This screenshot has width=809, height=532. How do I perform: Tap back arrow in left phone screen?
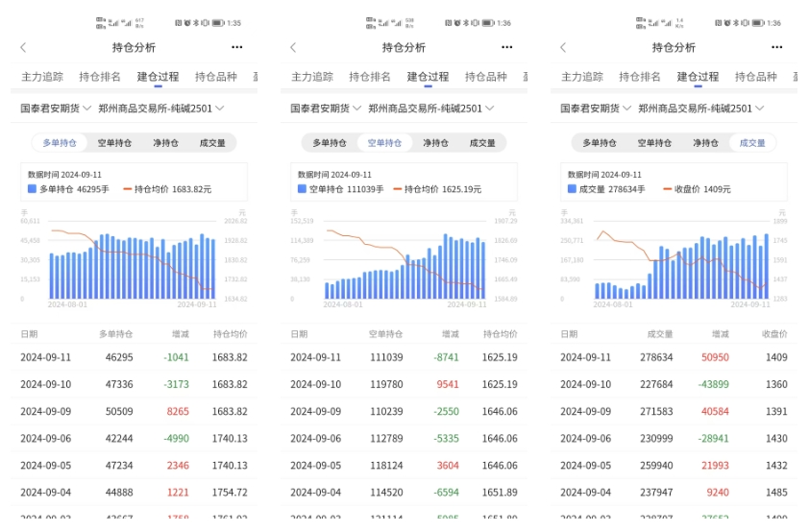click(23, 47)
